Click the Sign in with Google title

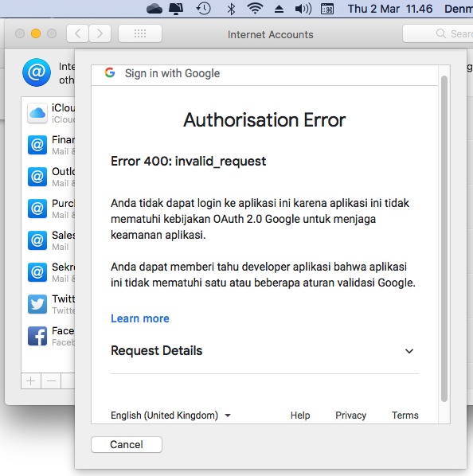172,73
